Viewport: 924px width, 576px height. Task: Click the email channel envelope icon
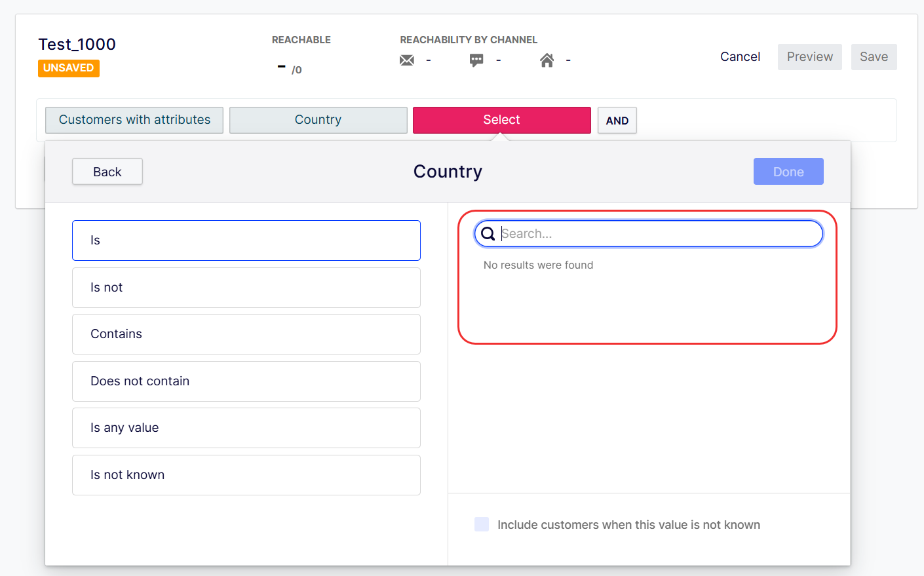[407, 60]
